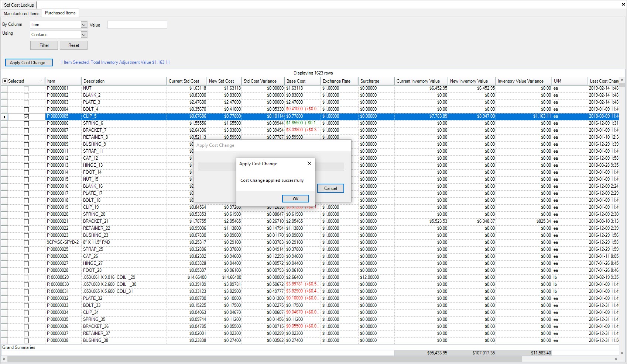Click the Reset button

point(73,45)
